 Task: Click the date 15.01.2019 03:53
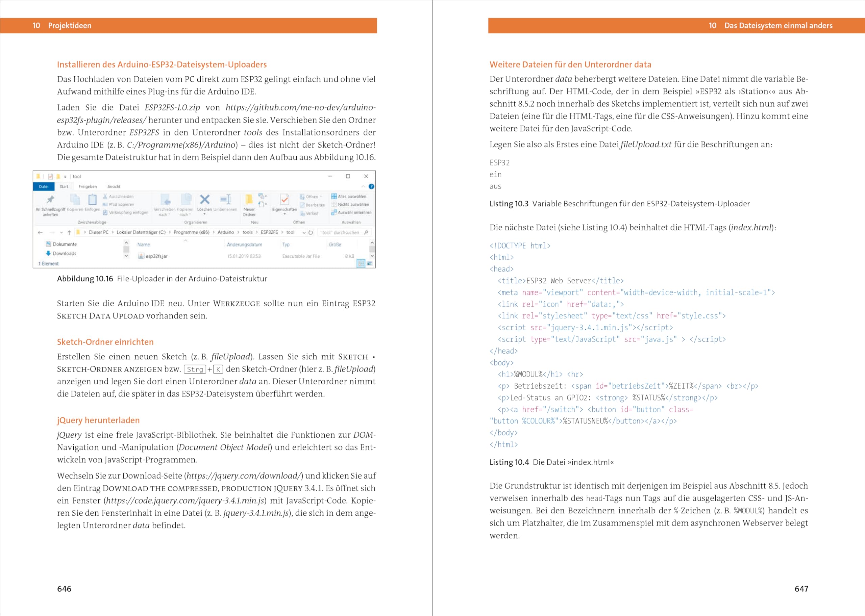pos(244,256)
